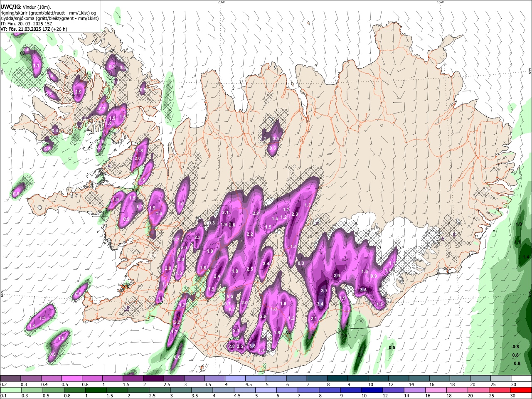Click the upper legend swatch between 4 and 4.5

[235, 379]
